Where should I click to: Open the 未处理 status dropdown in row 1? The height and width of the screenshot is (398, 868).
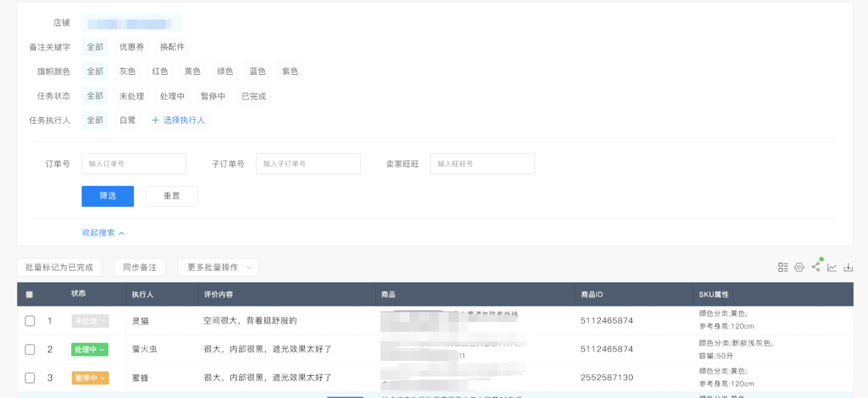click(x=90, y=321)
